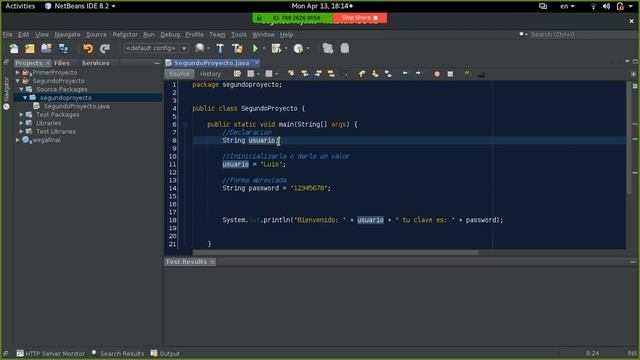This screenshot has height=360, width=640.
Task: Click the Undo arrow icon
Action: 88,49
